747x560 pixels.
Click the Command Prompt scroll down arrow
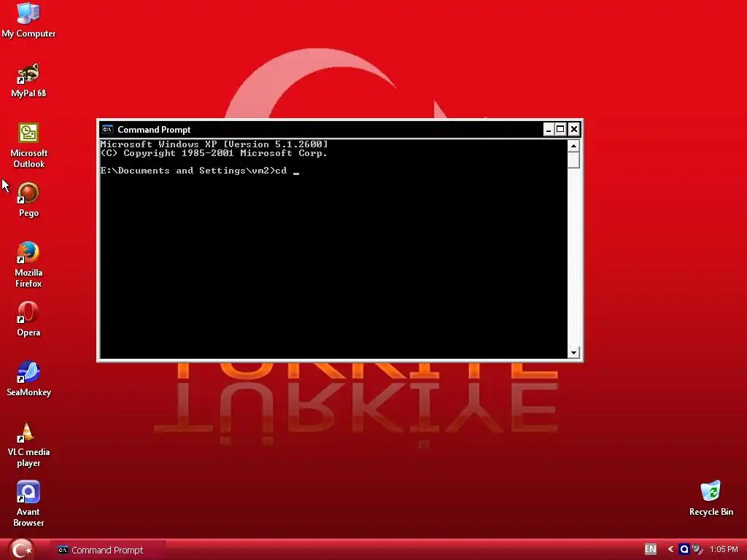click(x=573, y=352)
